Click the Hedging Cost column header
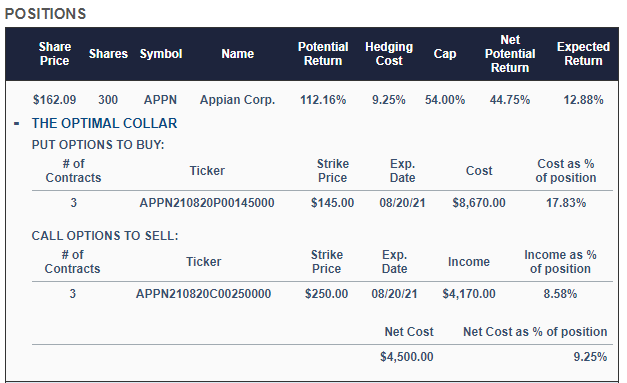Viewport: 627px width, 383px height. tap(389, 54)
